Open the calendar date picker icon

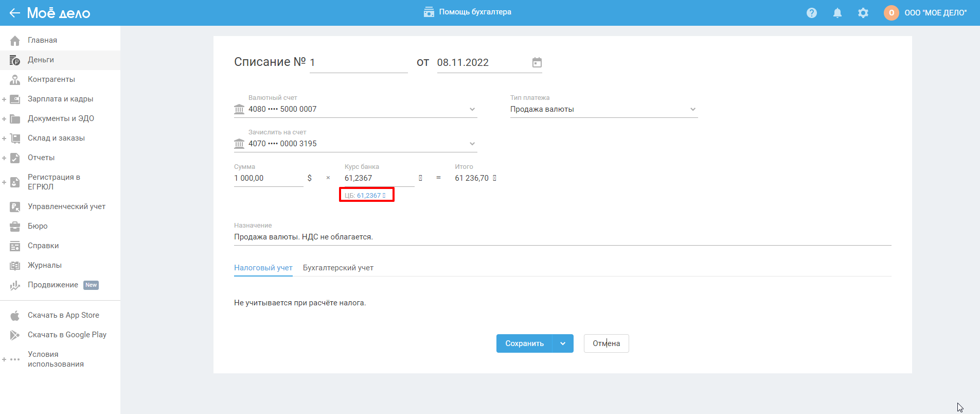[x=537, y=62]
